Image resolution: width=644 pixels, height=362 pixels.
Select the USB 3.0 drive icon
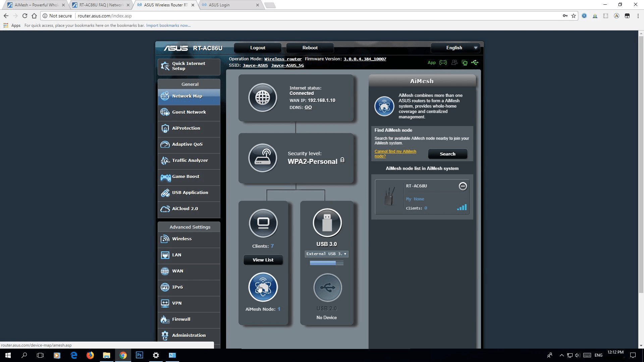click(x=327, y=223)
